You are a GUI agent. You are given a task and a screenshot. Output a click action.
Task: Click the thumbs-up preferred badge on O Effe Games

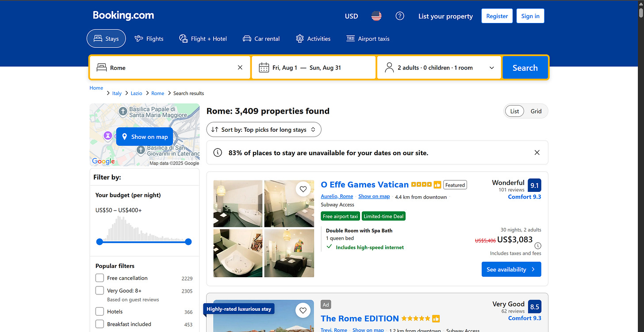(x=437, y=185)
